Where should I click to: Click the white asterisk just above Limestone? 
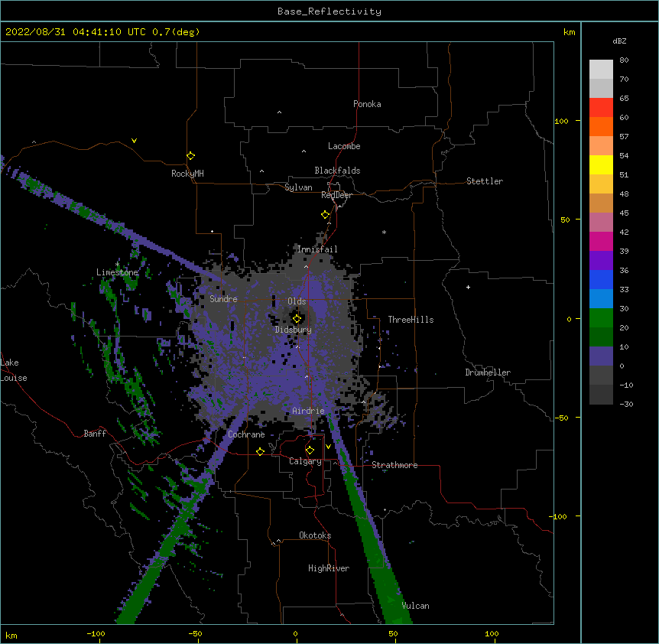117,265
